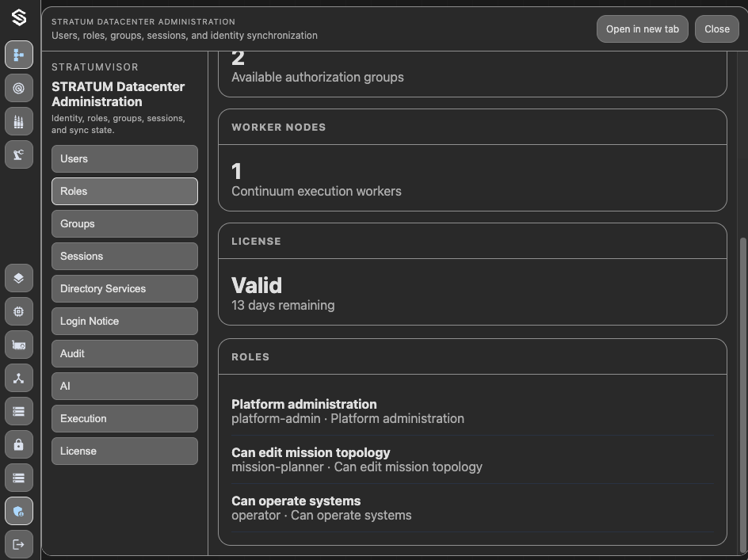The image size is (748, 560).
Task: Open the GPU card sidebar icon
Action: [19, 345]
